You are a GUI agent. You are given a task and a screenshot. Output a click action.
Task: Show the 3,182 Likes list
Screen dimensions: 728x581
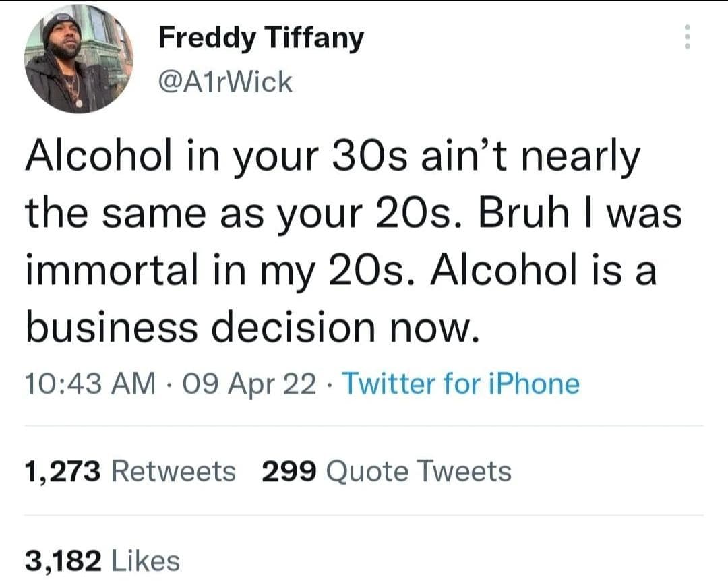coord(102,559)
